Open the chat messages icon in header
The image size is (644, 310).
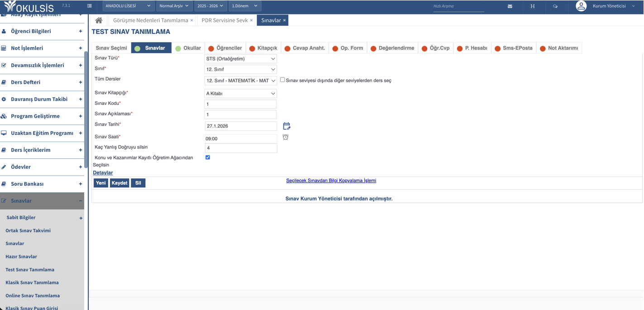tap(555, 6)
